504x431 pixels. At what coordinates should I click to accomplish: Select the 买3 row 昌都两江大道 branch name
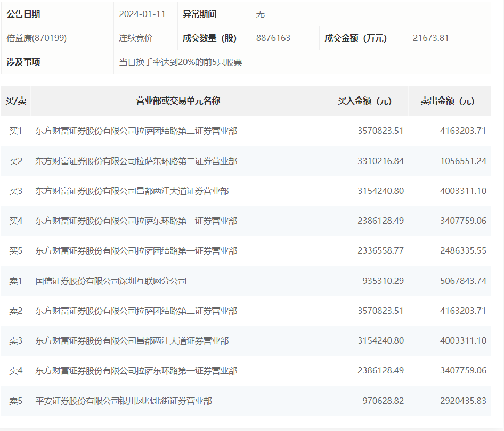[x=132, y=191]
